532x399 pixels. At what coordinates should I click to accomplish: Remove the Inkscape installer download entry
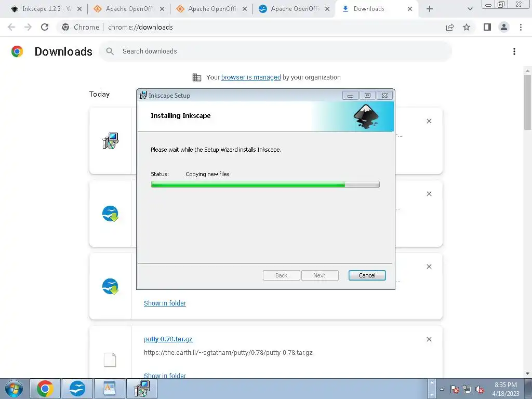pyautogui.click(x=429, y=121)
